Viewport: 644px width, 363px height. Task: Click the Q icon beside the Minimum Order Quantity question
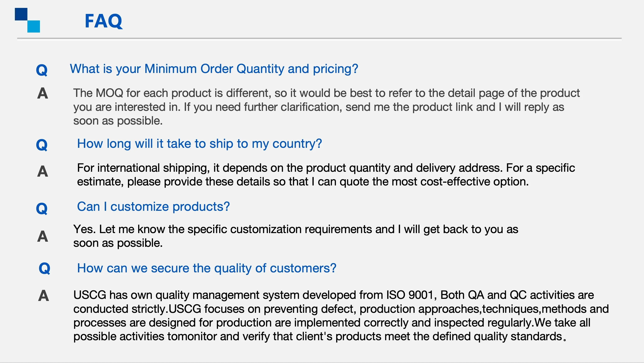[42, 70]
